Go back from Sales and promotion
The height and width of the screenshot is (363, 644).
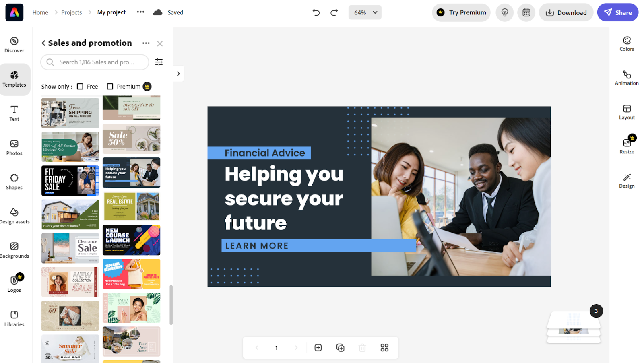43,43
